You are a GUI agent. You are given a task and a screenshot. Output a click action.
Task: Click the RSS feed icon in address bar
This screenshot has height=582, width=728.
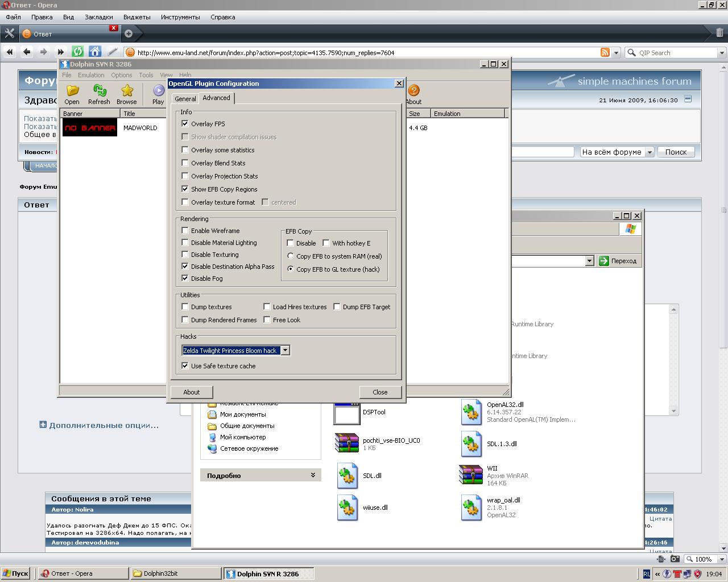(605, 52)
